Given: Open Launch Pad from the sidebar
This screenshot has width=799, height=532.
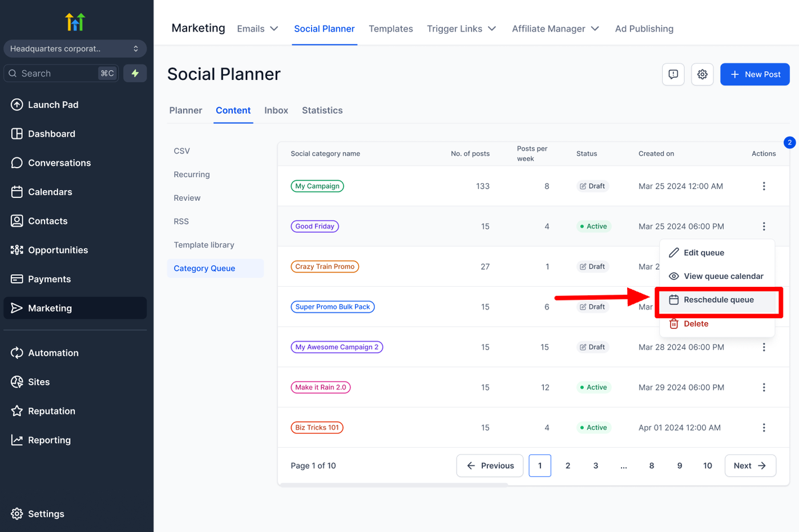Looking at the screenshot, I should click(x=53, y=104).
